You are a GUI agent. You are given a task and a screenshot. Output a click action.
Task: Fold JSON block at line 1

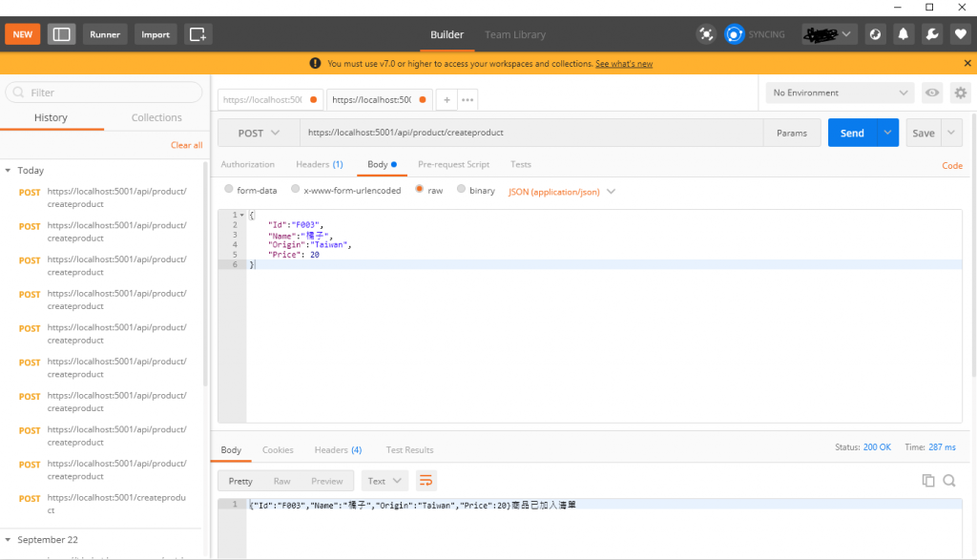coord(241,215)
